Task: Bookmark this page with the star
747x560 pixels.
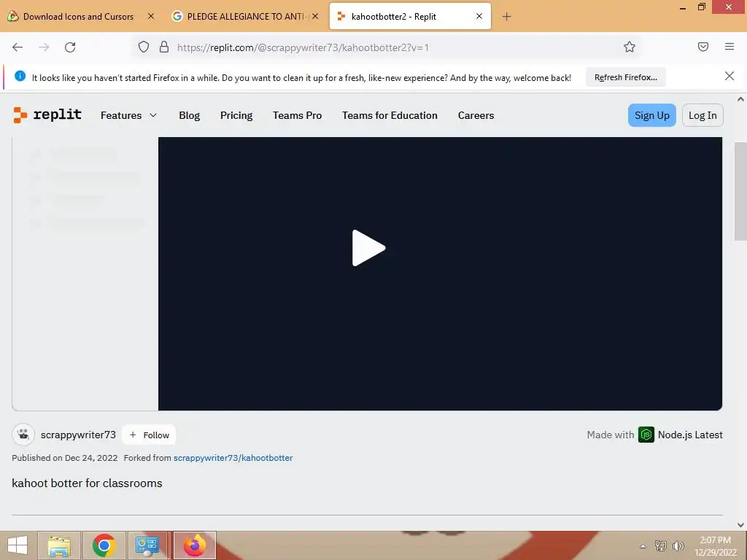Action: (x=630, y=47)
